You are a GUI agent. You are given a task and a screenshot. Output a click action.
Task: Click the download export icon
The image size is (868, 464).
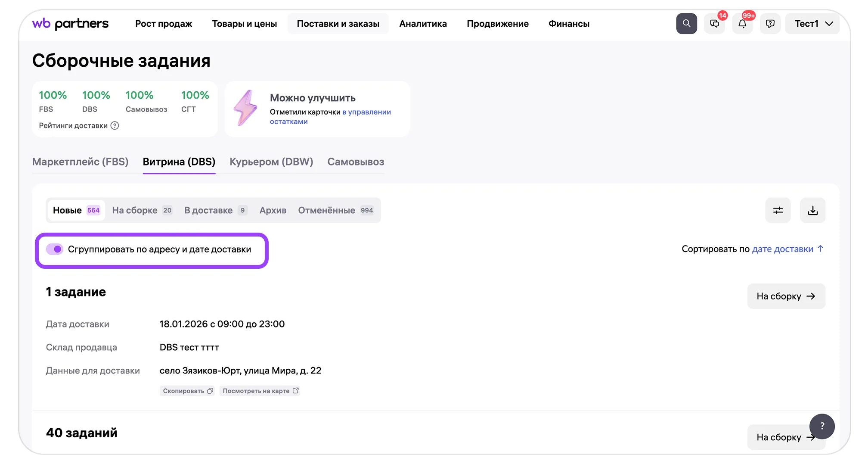tap(812, 210)
